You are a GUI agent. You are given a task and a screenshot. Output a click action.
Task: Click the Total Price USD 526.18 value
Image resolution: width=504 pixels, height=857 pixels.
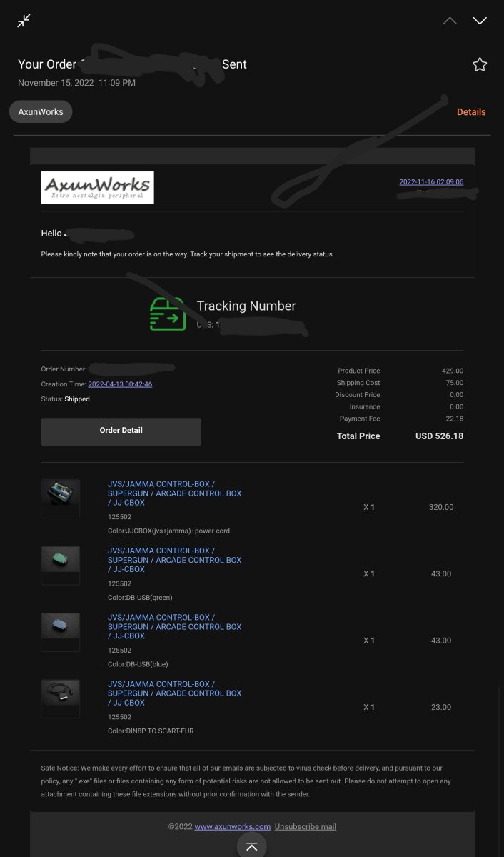coord(439,436)
